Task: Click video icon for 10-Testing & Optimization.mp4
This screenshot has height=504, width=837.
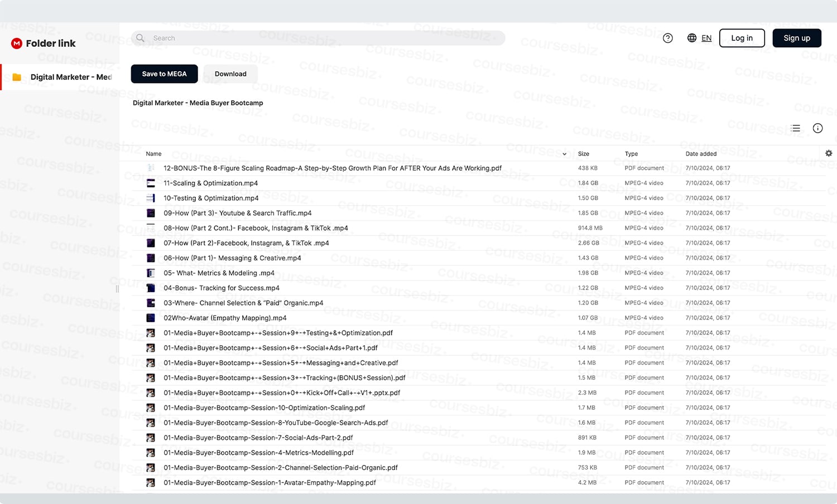Action: click(x=151, y=198)
